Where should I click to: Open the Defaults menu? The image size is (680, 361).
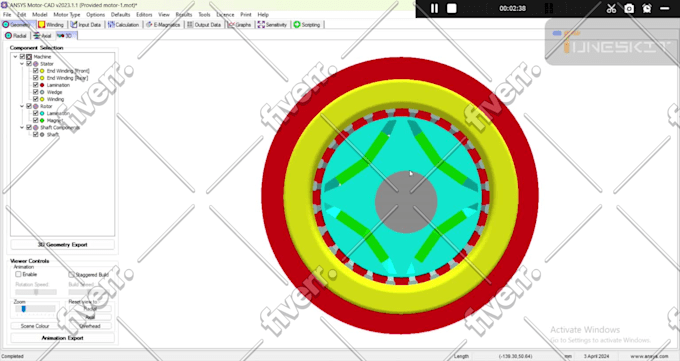pyautogui.click(x=121, y=14)
